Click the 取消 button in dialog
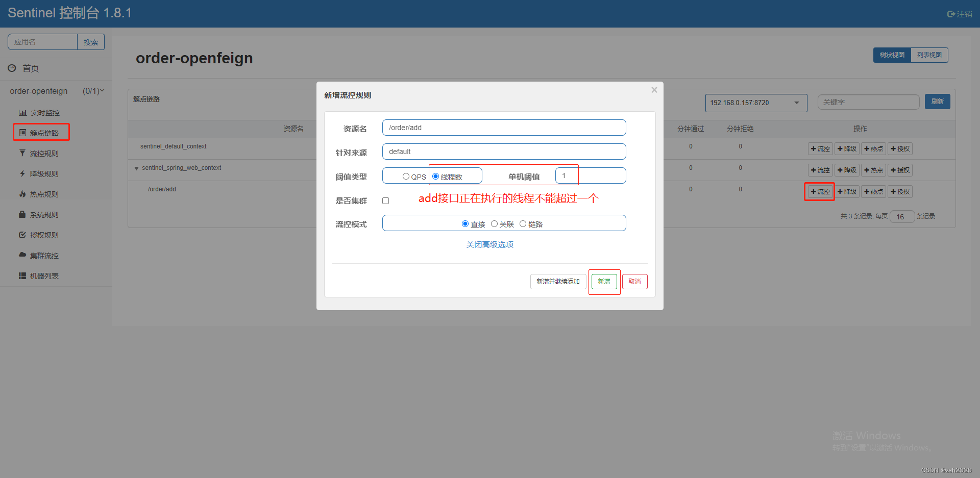 (634, 282)
